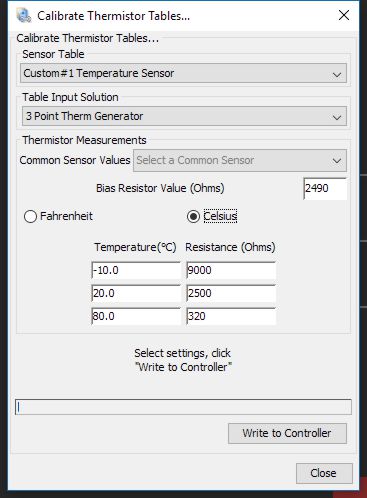Expand the Table Input Solution dropdown
The height and width of the screenshot is (498, 367).
184,116
